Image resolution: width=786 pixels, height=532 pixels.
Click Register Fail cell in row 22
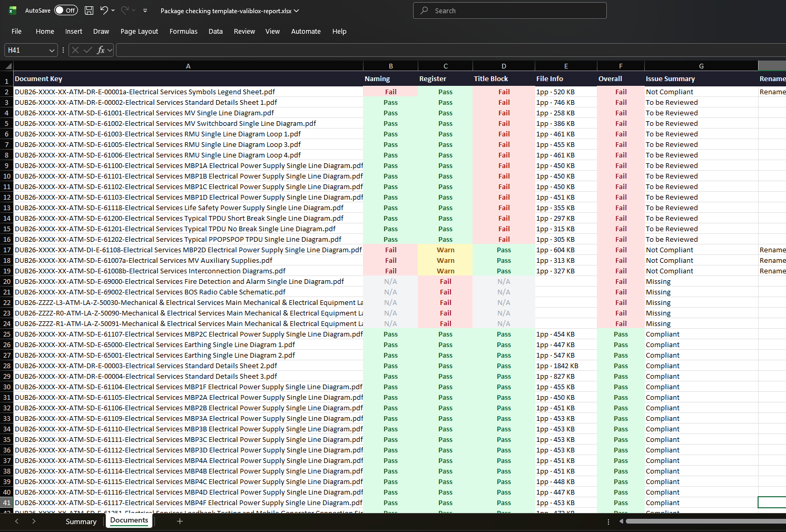445,303
